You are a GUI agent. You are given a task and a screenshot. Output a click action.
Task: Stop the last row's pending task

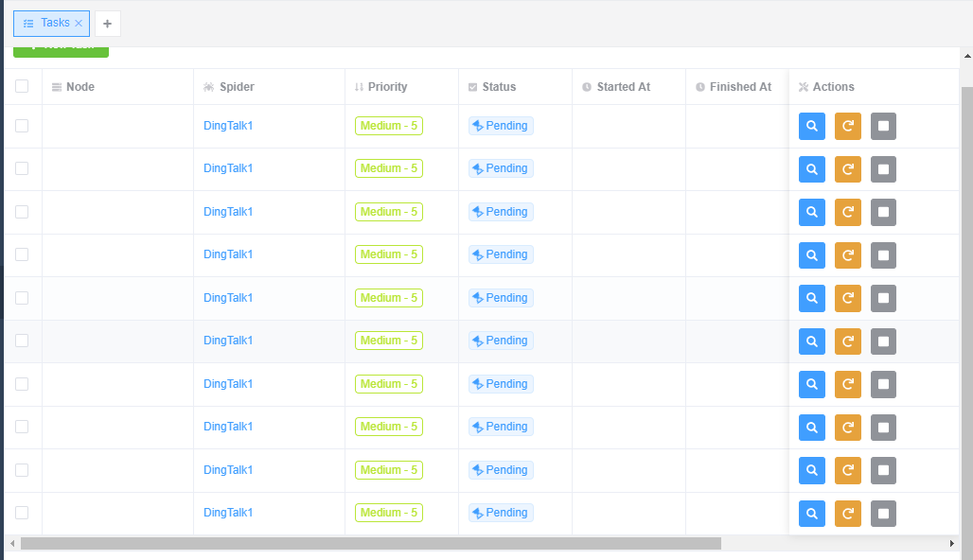point(884,514)
